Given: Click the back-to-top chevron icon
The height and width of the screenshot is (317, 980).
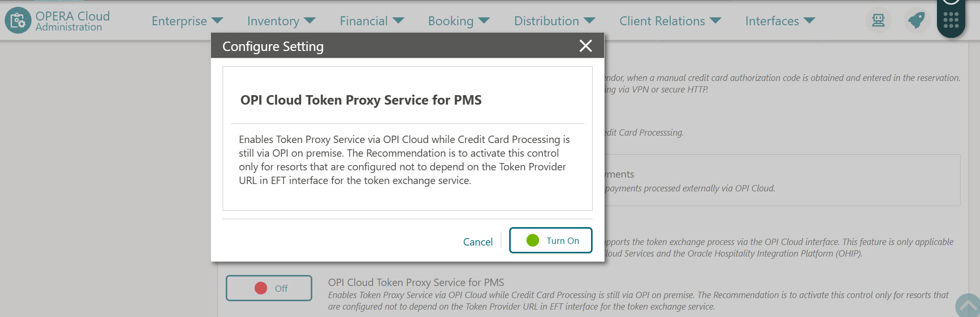Looking at the screenshot, I should 968,304.
